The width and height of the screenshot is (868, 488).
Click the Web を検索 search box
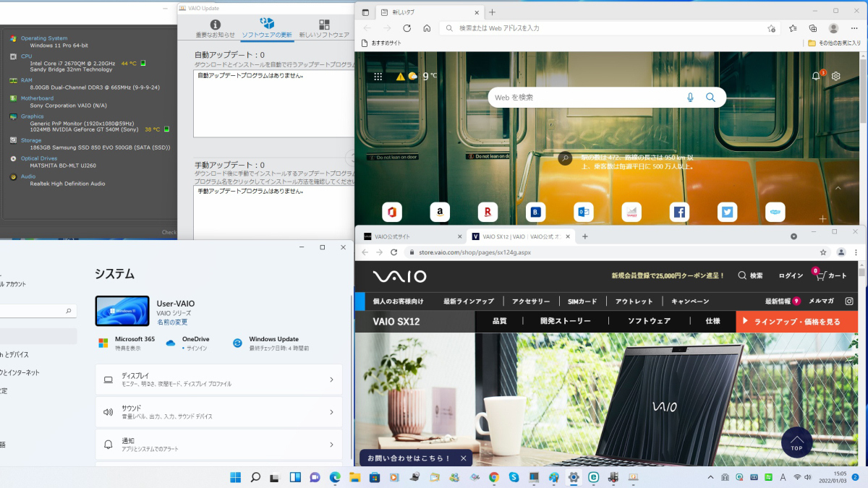click(x=586, y=98)
